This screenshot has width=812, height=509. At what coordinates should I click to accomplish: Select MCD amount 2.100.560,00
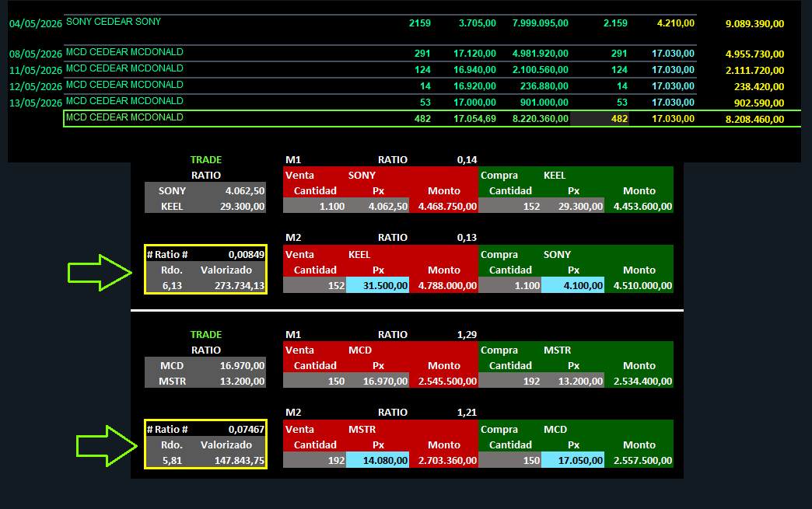(x=540, y=70)
